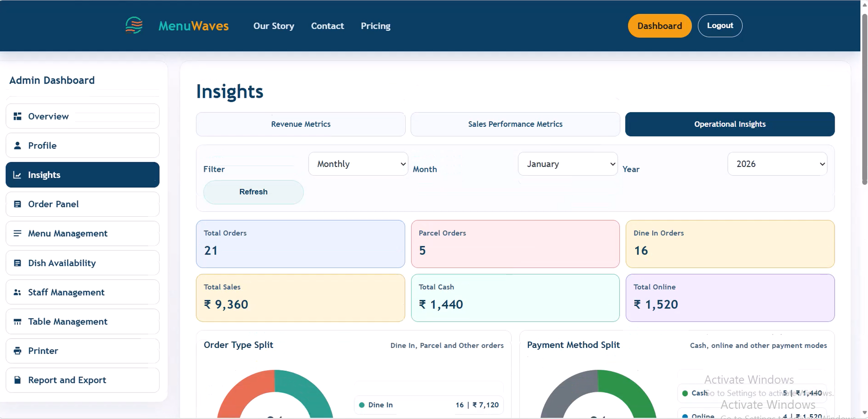Screen dimensions: 868x419
Task: Open Report and Export in the sidebar
Action: point(83,380)
